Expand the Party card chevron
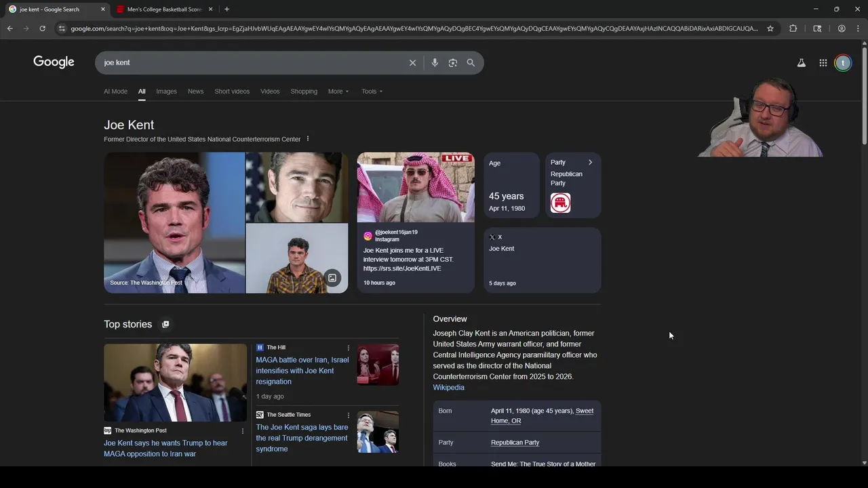The width and height of the screenshot is (868, 488). pos(590,163)
